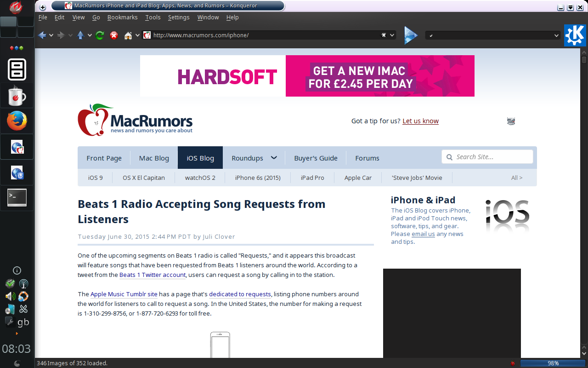Click the Konqueror globe K task icon
The image size is (588, 368).
(17, 173)
